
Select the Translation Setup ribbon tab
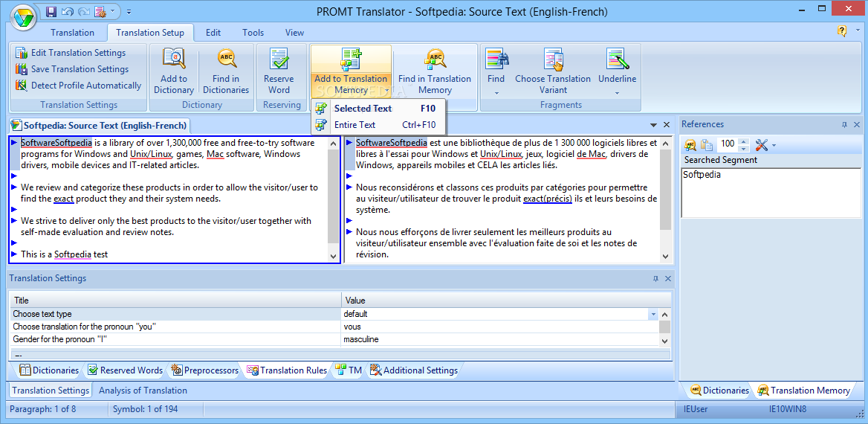coord(150,33)
